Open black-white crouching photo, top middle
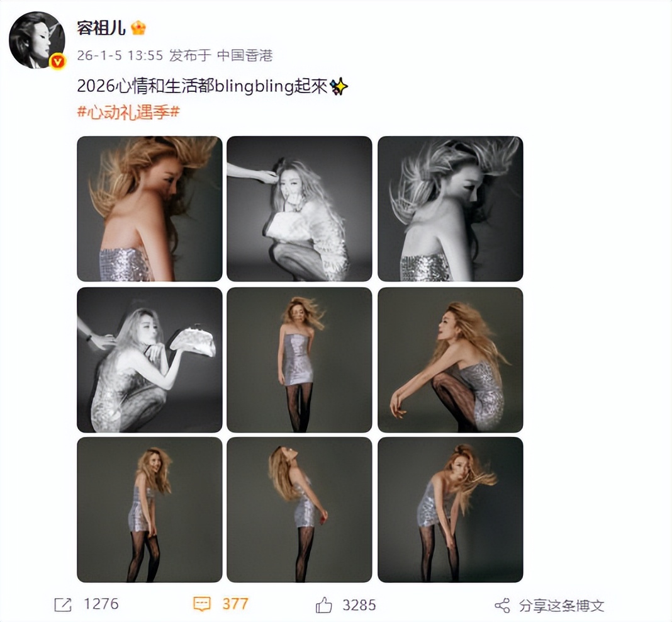Image resolution: width=672 pixels, height=622 pixels. [x=299, y=209]
